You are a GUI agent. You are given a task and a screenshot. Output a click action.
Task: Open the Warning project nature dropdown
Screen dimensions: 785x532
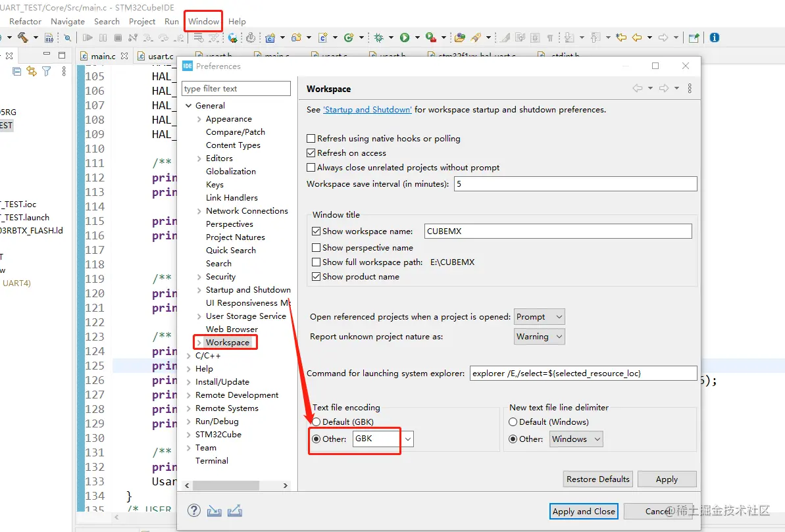click(540, 336)
